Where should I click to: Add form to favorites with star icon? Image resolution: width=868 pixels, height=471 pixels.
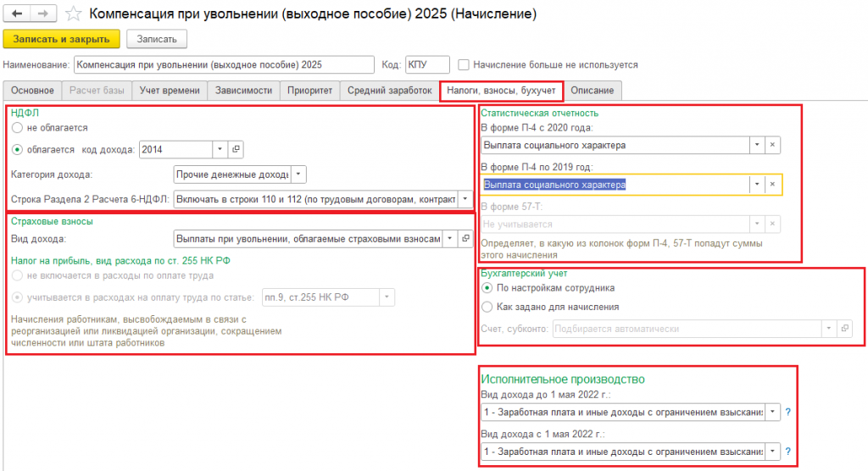[x=75, y=14]
